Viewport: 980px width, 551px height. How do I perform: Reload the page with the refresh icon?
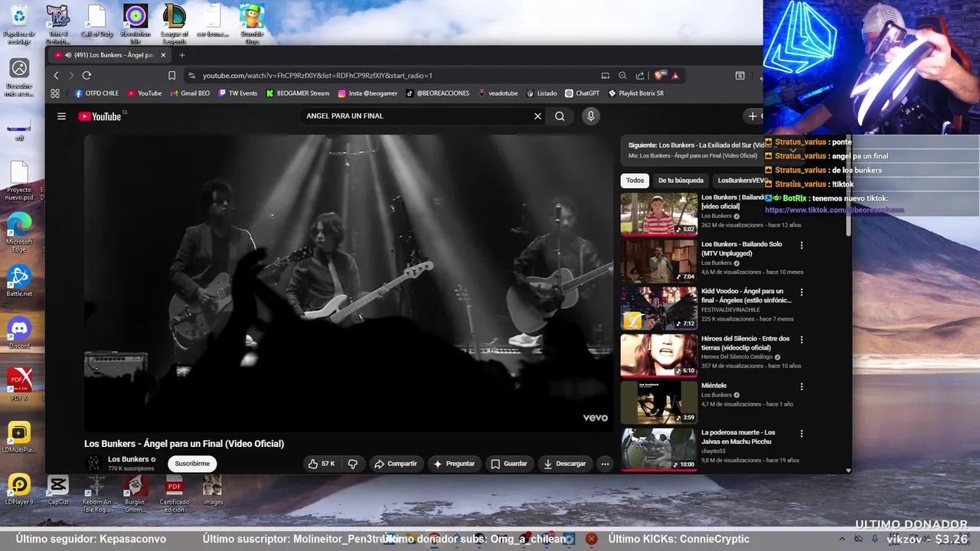(x=87, y=75)
